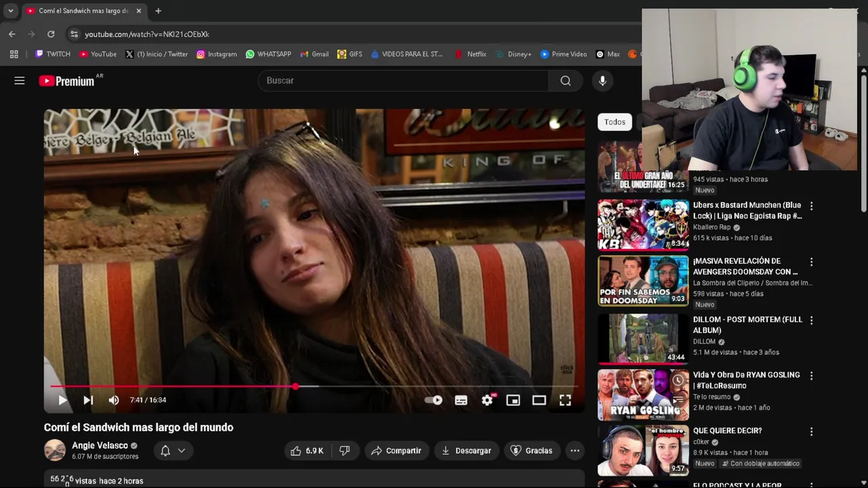Click the Compartir share button
Image resolution: width=868 pixels, height=488 pixels.
point(397,451)
